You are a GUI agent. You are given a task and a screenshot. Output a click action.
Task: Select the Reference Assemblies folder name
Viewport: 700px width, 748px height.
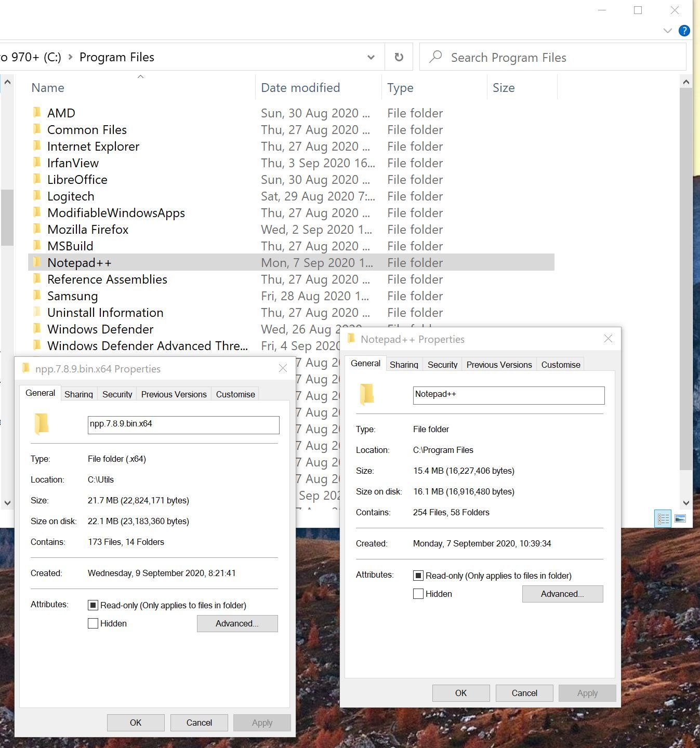pyautogui.click(x=107, y=279)
